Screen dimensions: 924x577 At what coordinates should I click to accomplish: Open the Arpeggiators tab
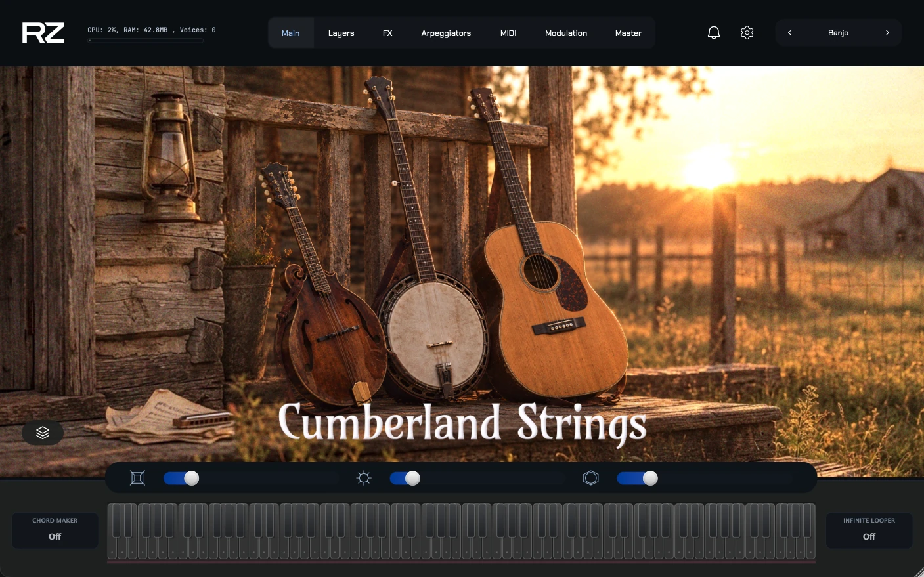point(446,33)
